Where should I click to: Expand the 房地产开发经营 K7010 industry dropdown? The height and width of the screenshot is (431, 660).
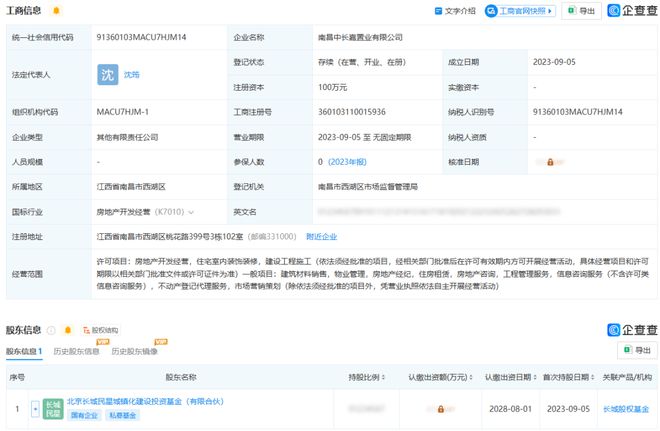pyautogui.click(x=191, y=212)
